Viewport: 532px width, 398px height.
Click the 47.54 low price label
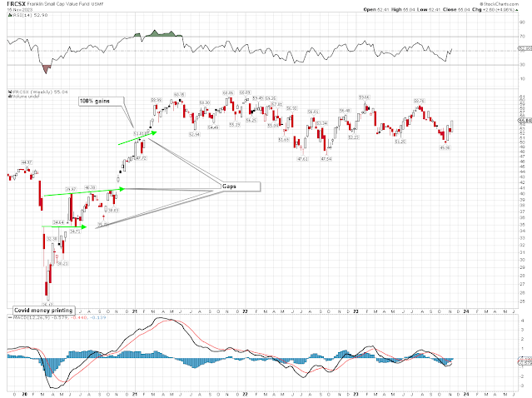click(326, 159)
